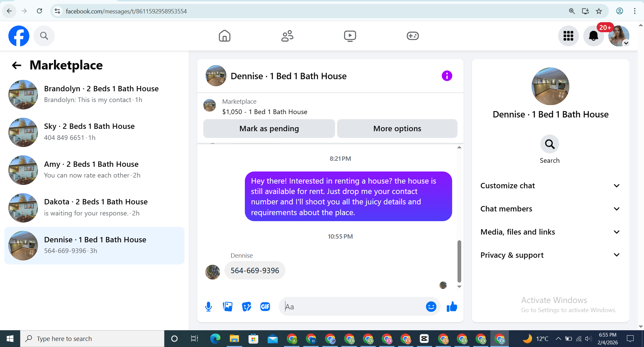Image resolution: width=644 pixels, height=347 pixels.
Task: Click the purple 'Hey there!' message bubble
Action: click(x=348, y=196)
